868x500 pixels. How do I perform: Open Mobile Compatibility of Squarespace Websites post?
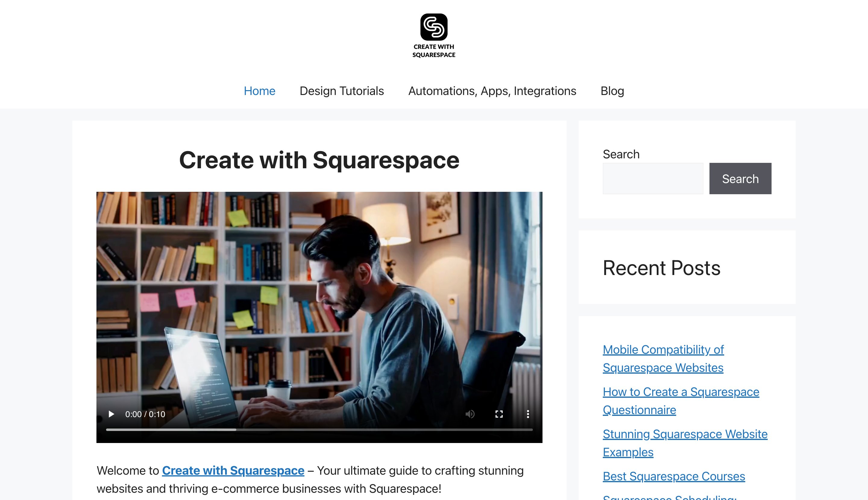tap(663, 358)
